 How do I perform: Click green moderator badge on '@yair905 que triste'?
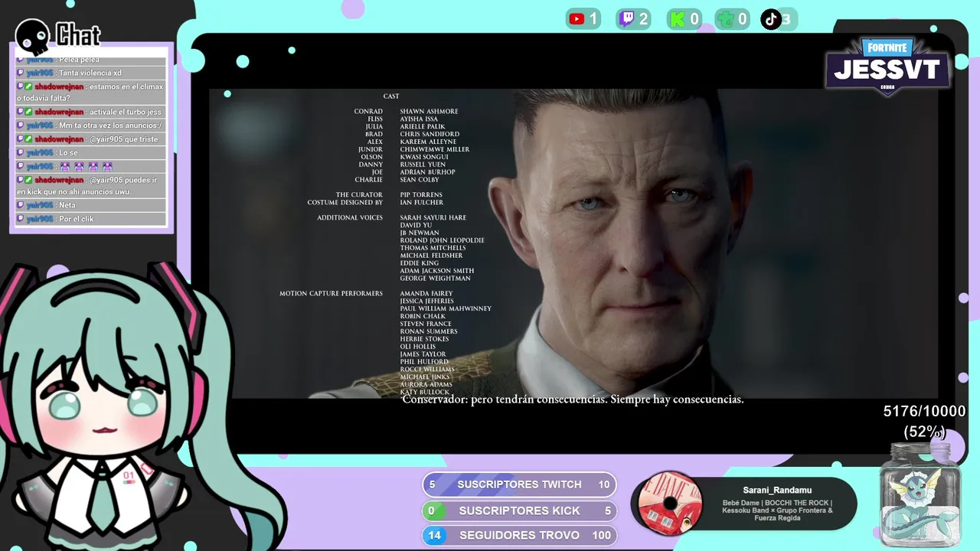[x=29, y=139]
